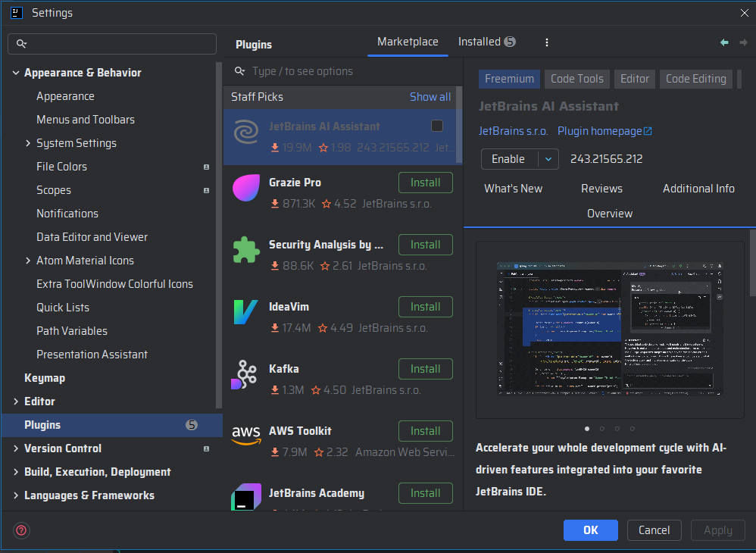Expand the Version Control section
The height and width of the screenshot is (553, 756).
(16, 448)
